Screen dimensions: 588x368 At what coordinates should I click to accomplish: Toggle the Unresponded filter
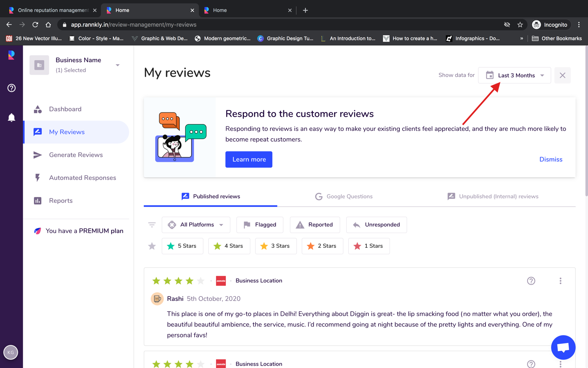(376, 225)
